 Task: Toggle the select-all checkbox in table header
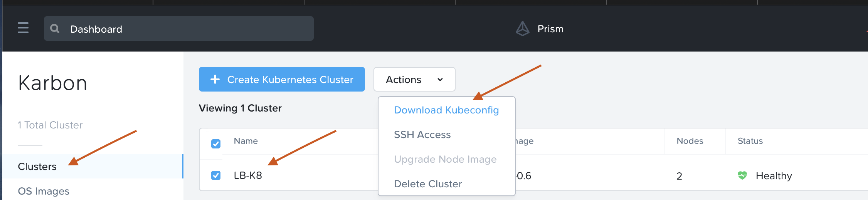click(x=216, y=144)
